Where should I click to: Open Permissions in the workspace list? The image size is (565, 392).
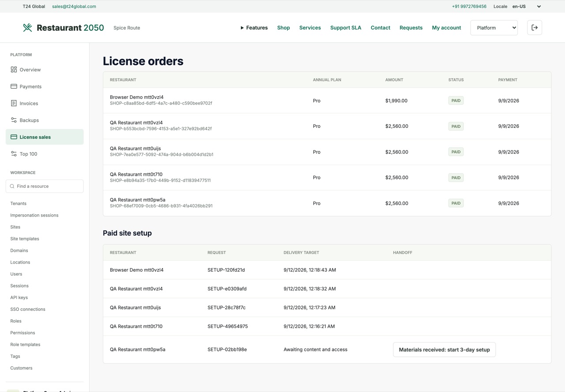(x=23, y=333)
